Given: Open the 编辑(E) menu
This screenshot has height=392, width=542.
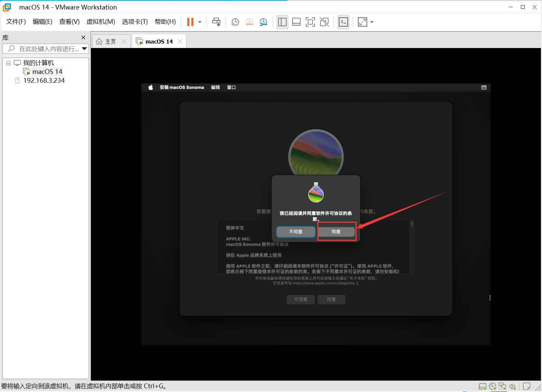Looking at the screenshot, I should point(42,22).
